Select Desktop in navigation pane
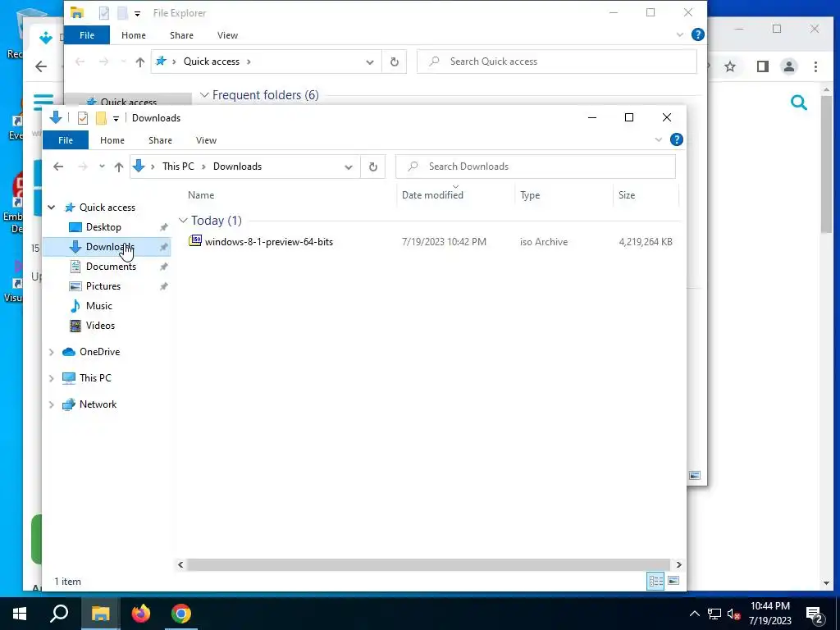 104,227
